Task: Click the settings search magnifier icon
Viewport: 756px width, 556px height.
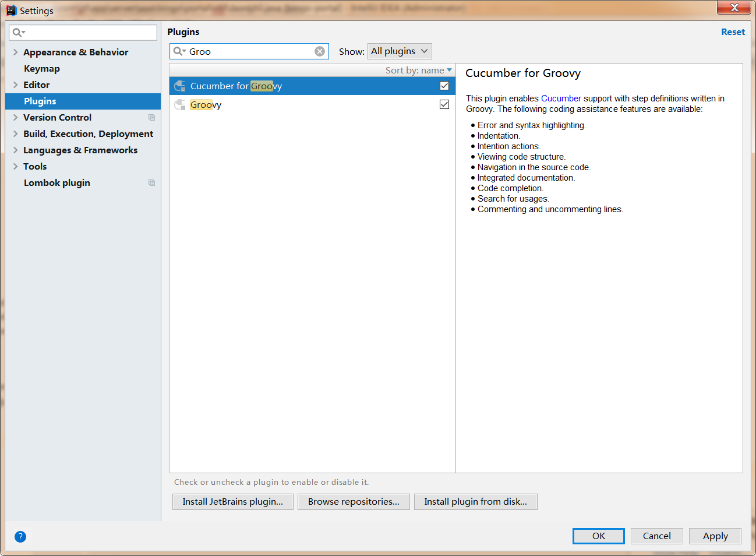Action: pyautogui.click(x=18, y=33)
